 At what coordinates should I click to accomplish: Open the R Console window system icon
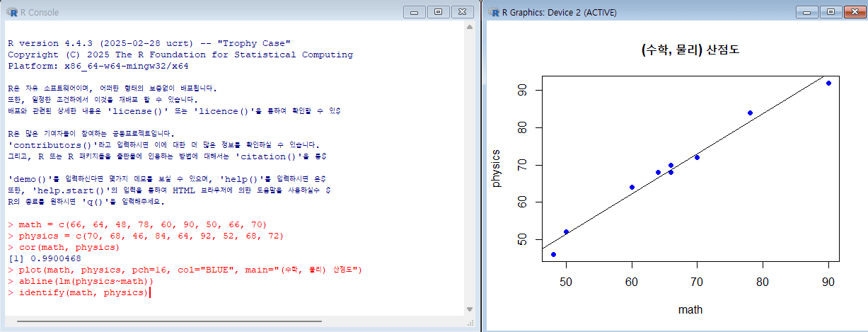tap(10, 12)
